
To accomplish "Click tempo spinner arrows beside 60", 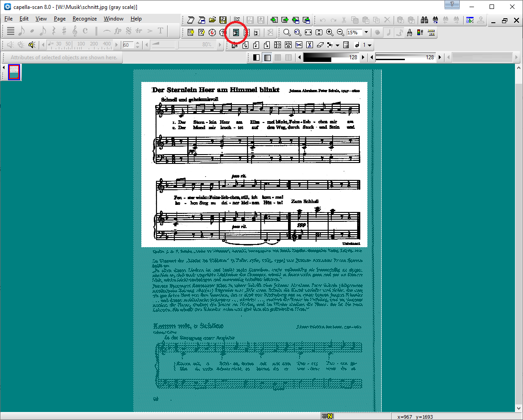I will (137, 45).
